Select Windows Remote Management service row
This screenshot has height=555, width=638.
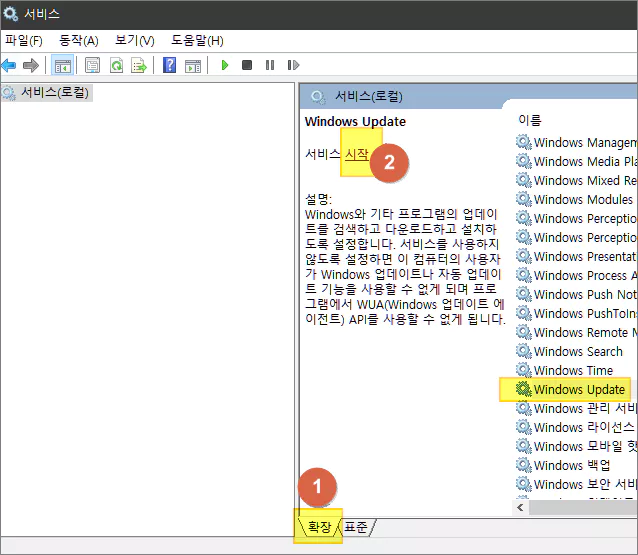[x=576, y=332]
